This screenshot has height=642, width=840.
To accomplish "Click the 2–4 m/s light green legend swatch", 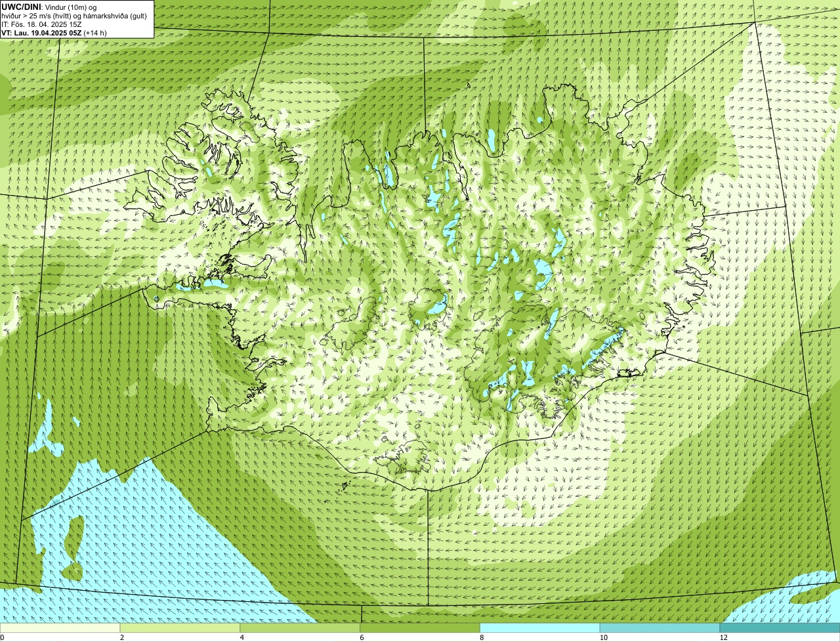I will tap(180, 628).
